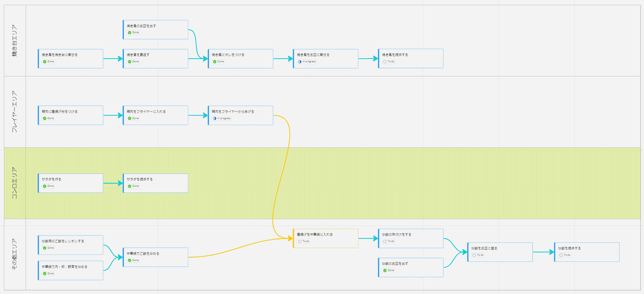Select the highlighted コンロエリア swimlane label
The width and height of the screenshot is (644, 294).
click(x=15, y=183)
